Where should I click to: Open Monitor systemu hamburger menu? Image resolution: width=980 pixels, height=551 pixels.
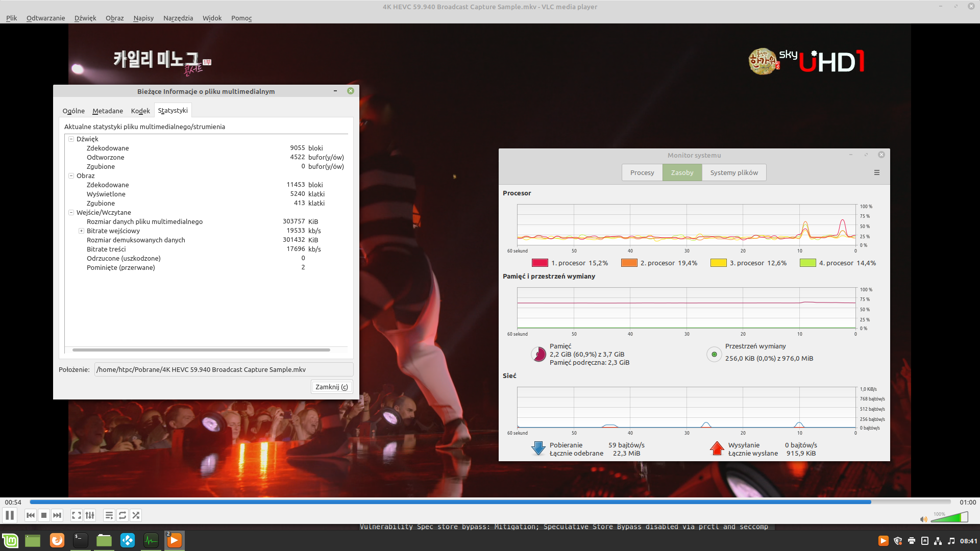877,172
